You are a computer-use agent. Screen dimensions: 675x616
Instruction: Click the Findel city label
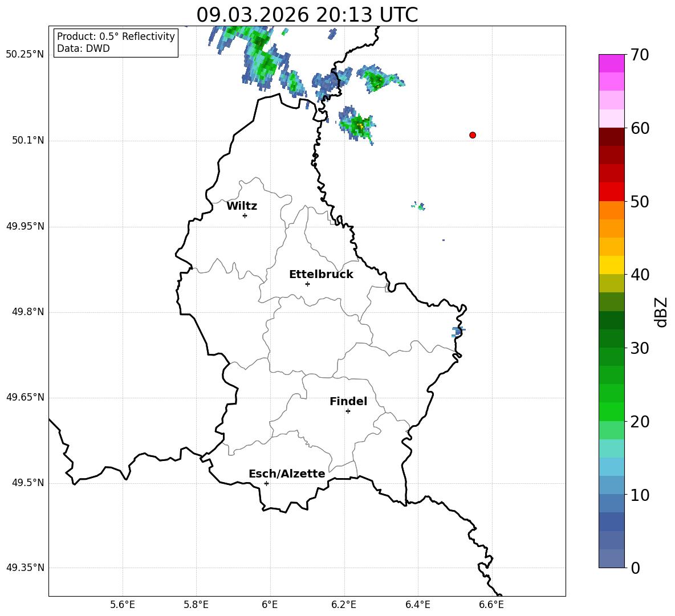(348, 401)
